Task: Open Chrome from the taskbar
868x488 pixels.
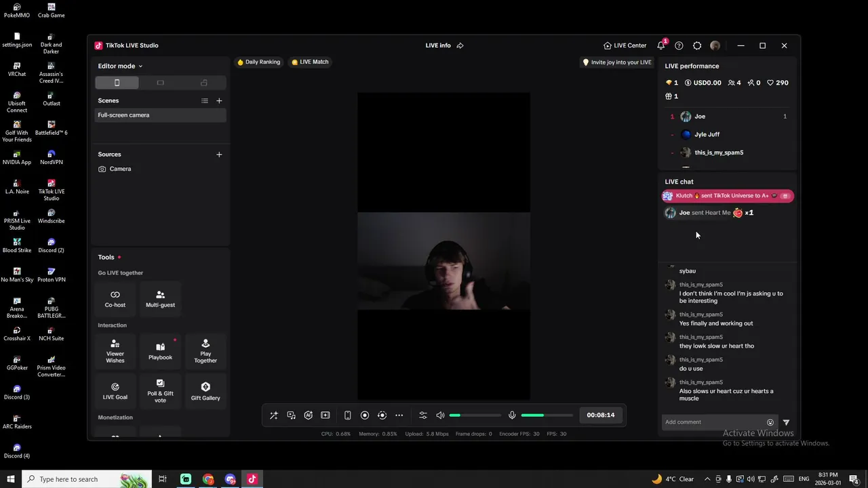Action: click(208, 479)
